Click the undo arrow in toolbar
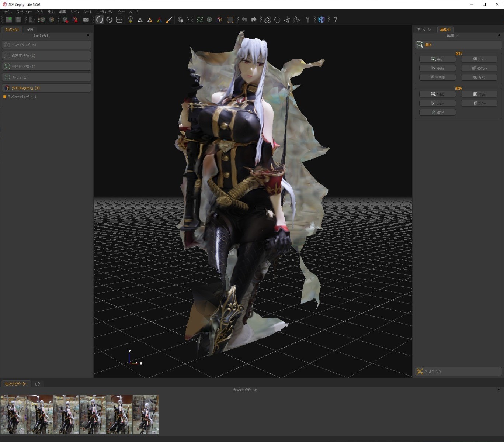504x442 pixels. point(244,20)
